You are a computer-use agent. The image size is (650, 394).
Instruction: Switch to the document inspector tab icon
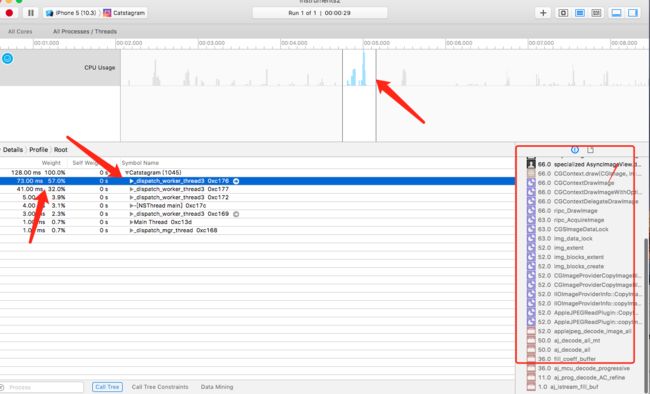point(590,150)
